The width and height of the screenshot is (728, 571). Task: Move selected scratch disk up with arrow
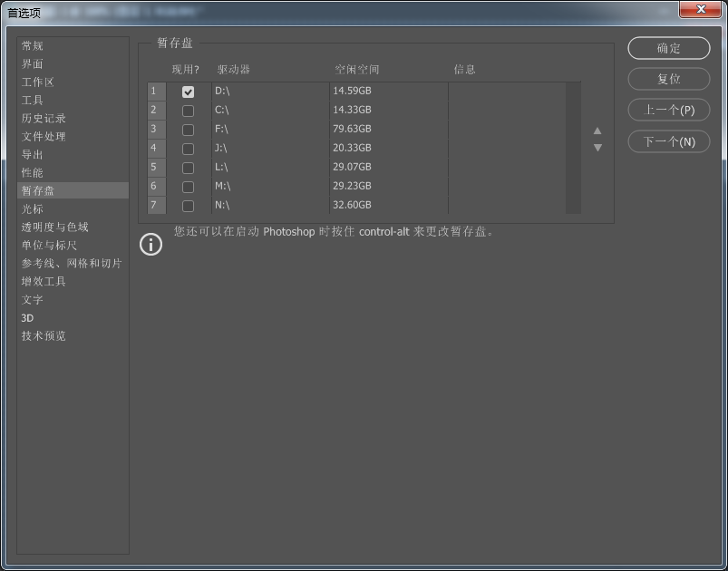[x=597, y=131]
